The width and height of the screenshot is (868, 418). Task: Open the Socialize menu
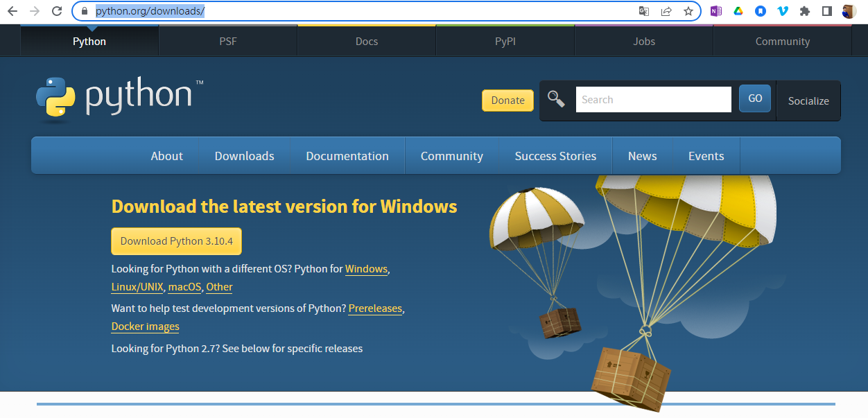808,101
